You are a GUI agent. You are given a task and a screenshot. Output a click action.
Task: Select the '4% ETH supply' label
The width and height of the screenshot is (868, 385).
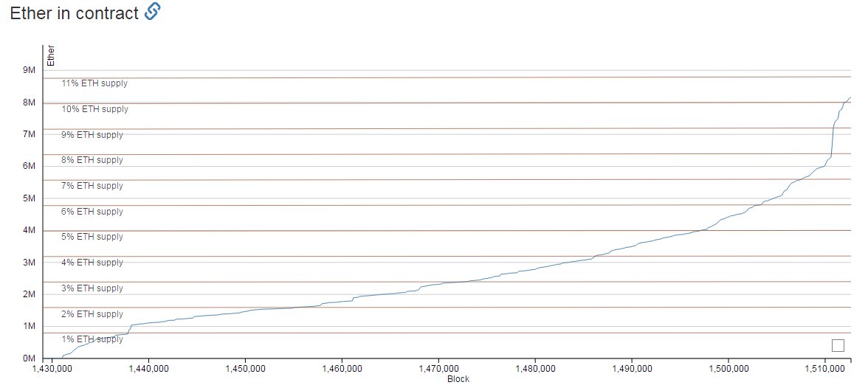pyautogui.click(x=92, y=263)
